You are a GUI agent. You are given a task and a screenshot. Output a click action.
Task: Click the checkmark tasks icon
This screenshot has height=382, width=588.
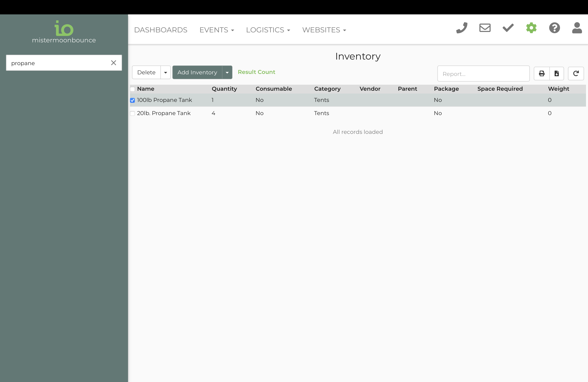coord(508,28)
